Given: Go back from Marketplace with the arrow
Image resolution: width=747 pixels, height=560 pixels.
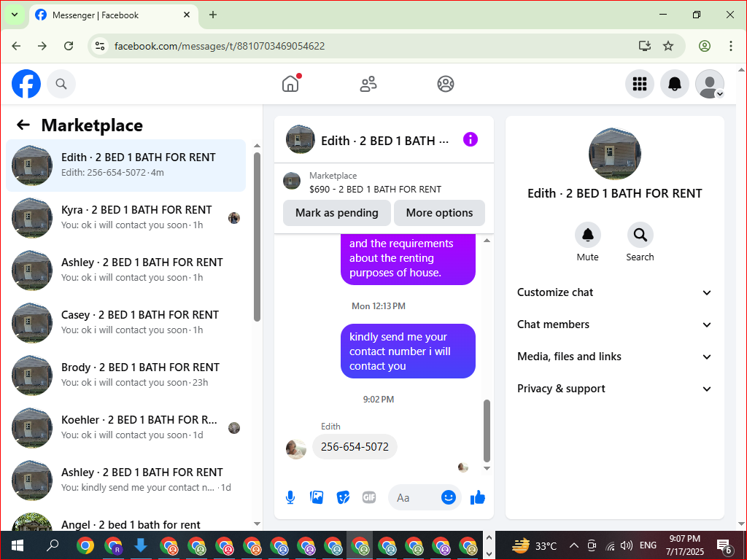Looking at the screenshot, I should pyautogui.click(x=23, y=125).
